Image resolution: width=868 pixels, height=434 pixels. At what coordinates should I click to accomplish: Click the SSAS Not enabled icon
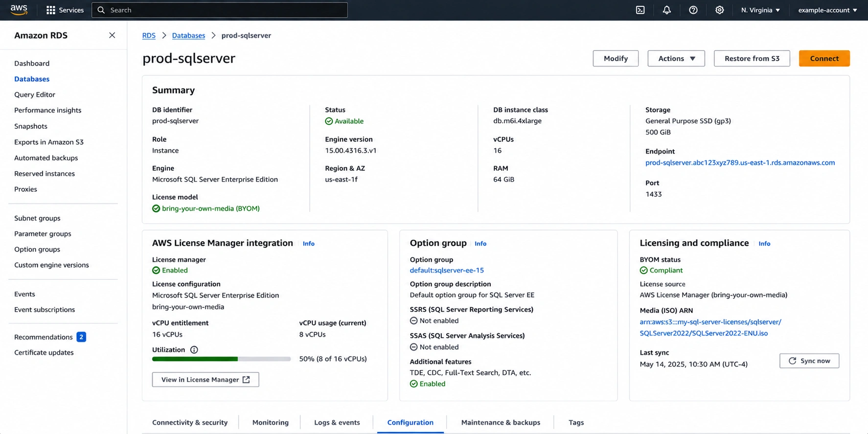click(413, 347)
